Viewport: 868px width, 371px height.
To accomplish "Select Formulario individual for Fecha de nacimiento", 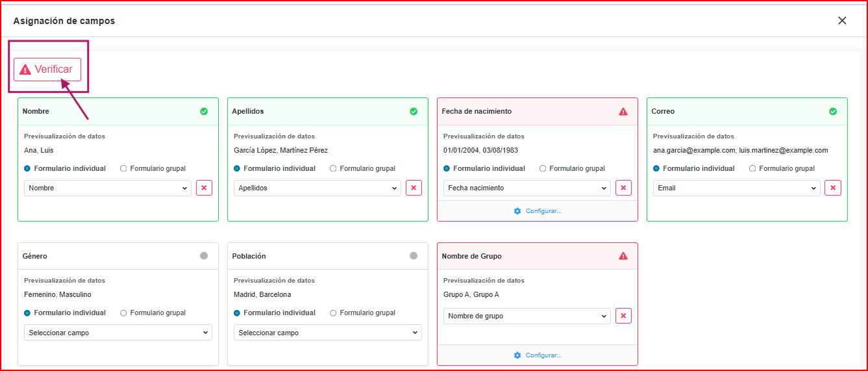I will (447, 168).
